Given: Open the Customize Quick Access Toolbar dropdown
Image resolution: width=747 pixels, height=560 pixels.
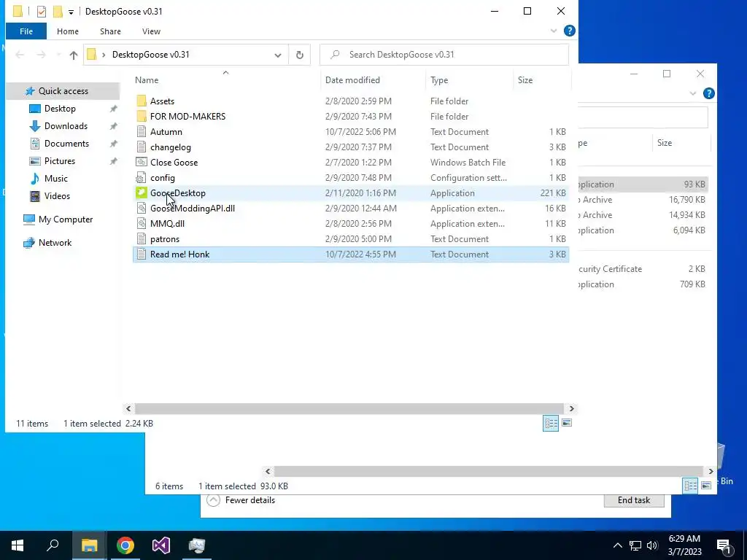Looking at the screenshot, I should (71, 12).
